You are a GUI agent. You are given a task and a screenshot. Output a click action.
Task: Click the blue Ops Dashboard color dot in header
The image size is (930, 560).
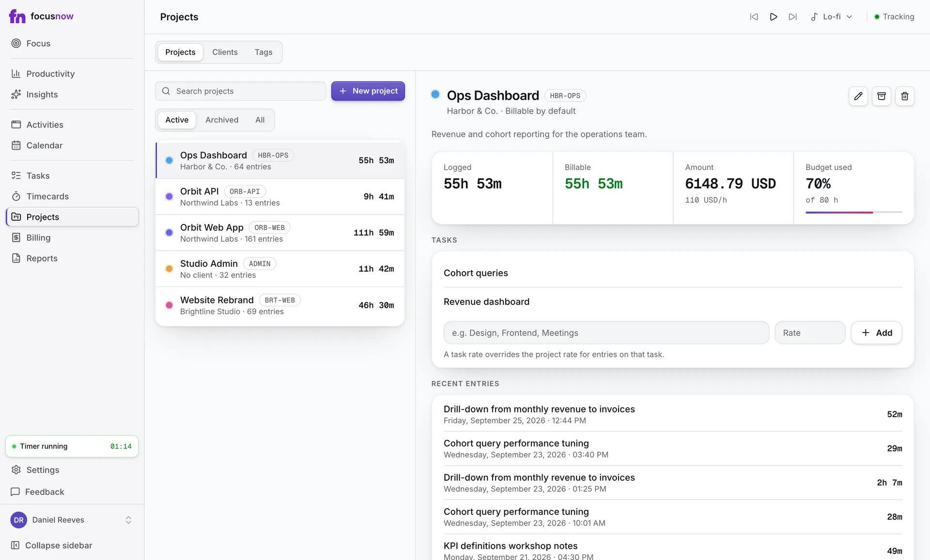click(435, 94)
